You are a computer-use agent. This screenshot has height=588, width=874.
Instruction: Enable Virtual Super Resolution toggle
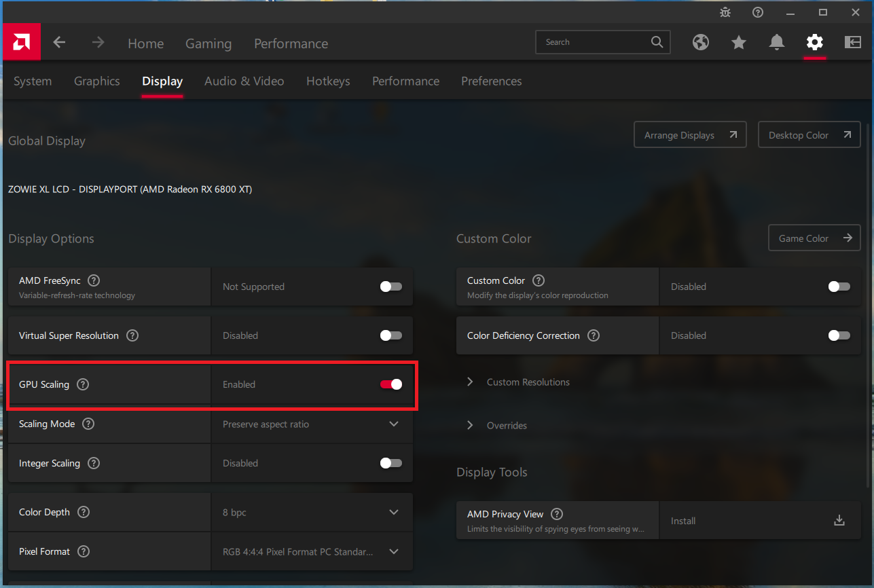pyautogui.click(x=391, y=335)
